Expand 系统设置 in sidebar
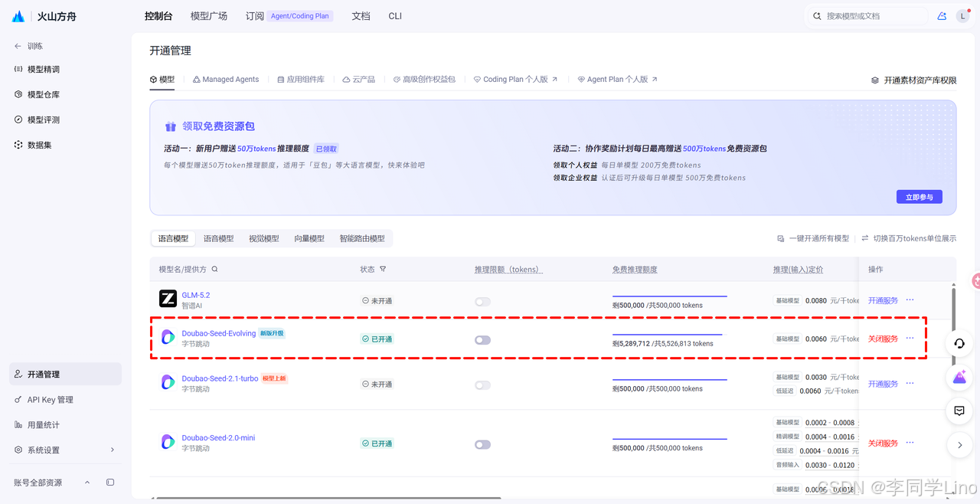The height and width of the screenshot is (504, 980). 65,450
